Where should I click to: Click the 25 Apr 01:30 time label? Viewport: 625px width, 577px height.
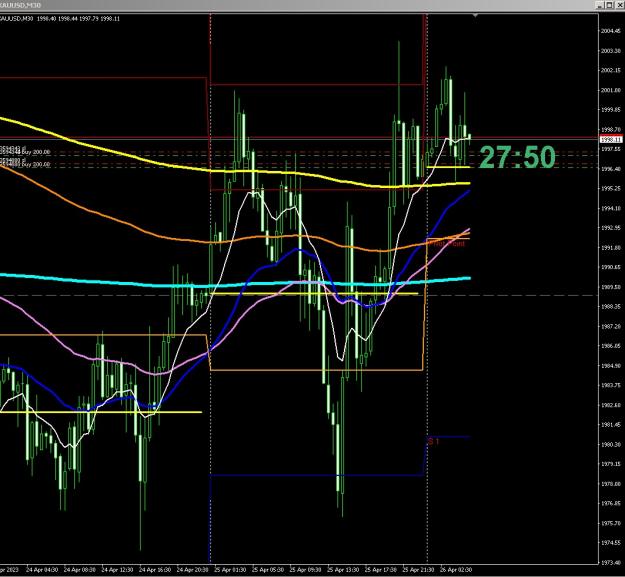click(x=230, y=570)
